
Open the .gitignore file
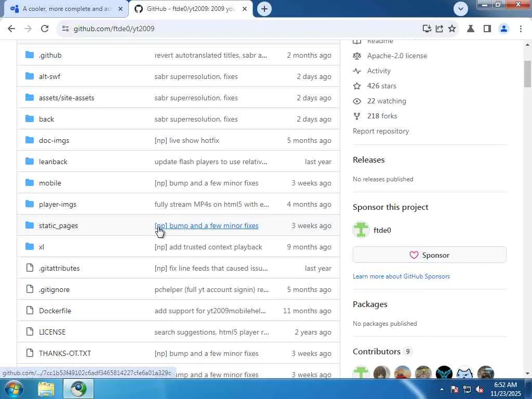tap(54, 290)
